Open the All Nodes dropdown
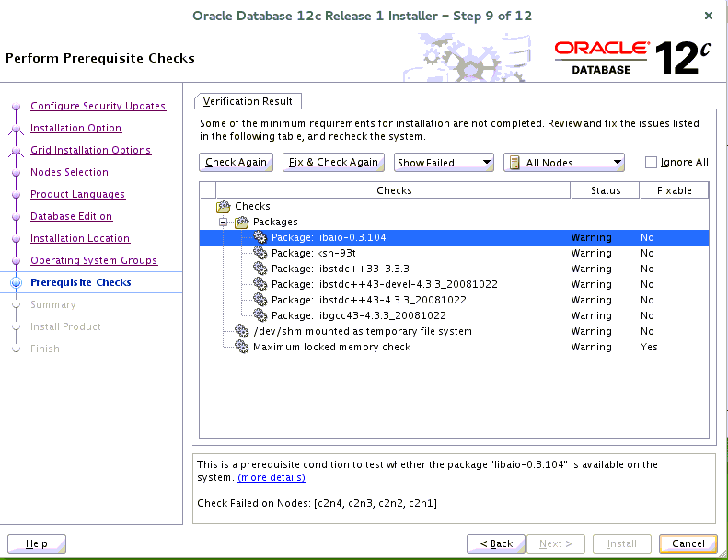This screenshot has width=728, height=560. point(563,163)
